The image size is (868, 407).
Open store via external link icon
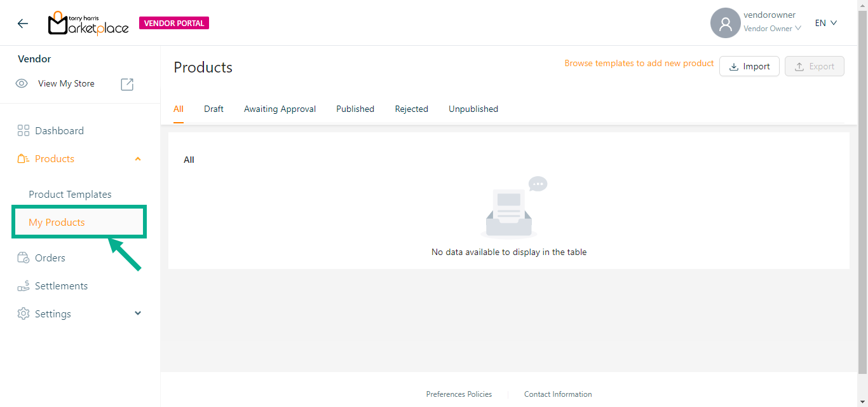(x=127, y=84)
